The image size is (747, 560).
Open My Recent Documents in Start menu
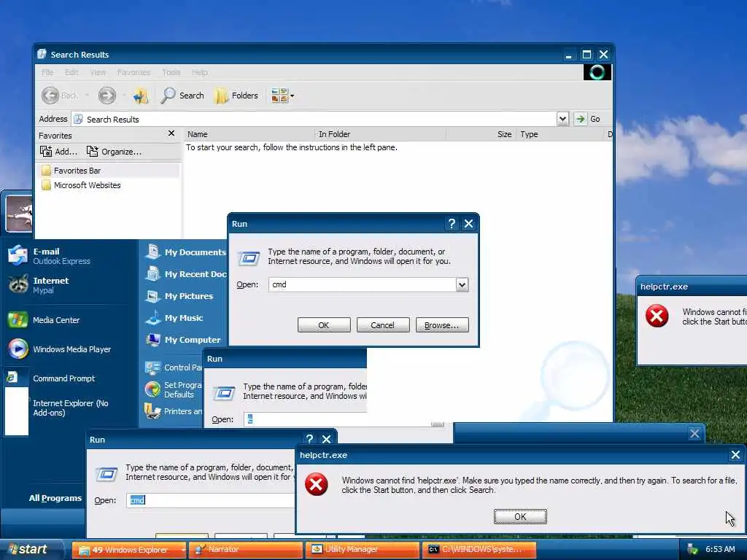(x=186, y=274)
